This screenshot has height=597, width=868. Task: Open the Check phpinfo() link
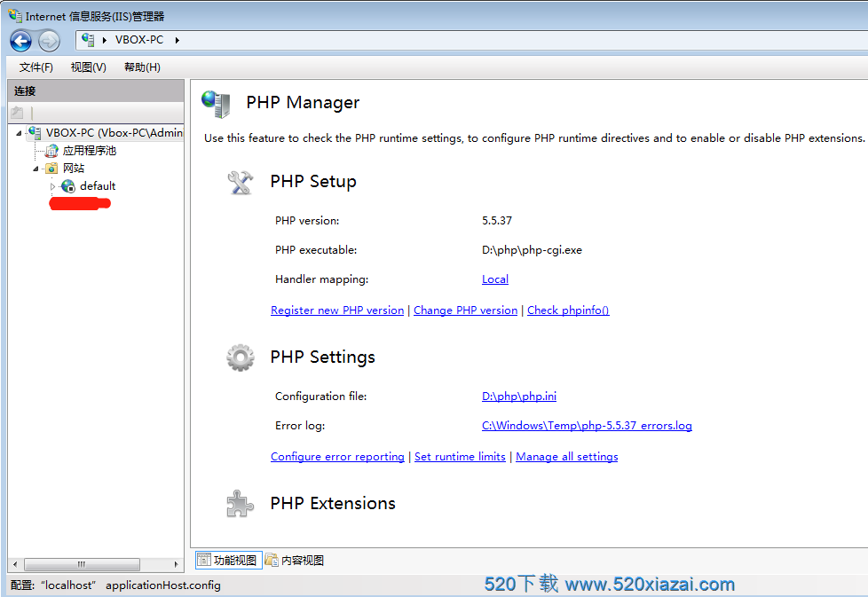pos(568,310)
